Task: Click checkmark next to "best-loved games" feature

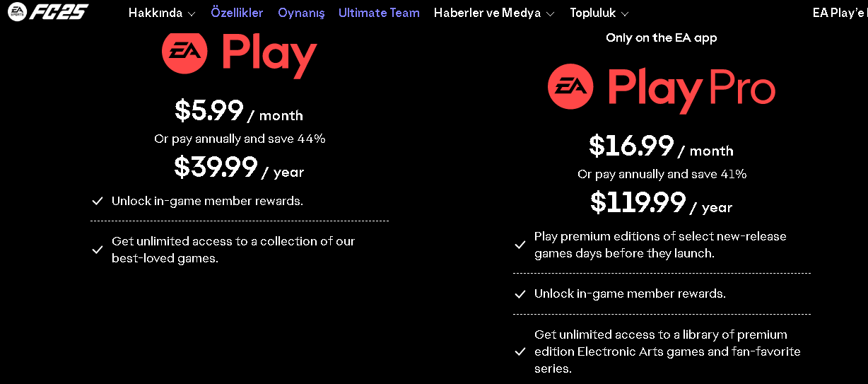Action: 98,250
